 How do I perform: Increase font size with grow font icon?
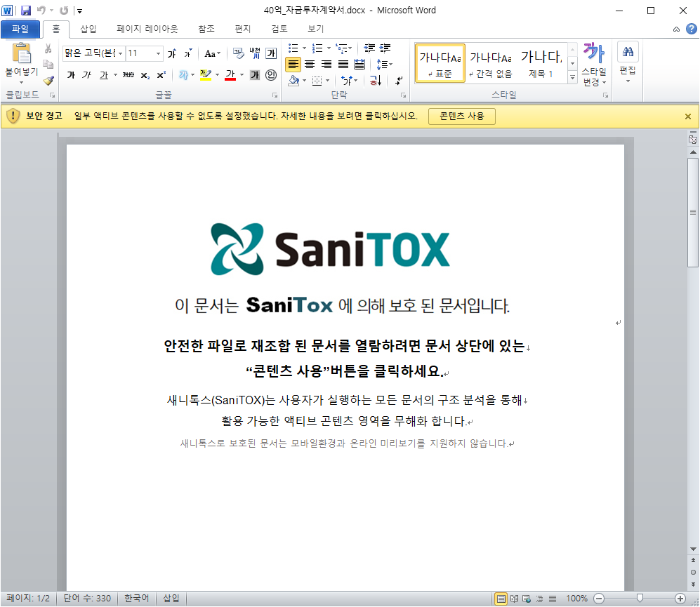pos(172,53)
